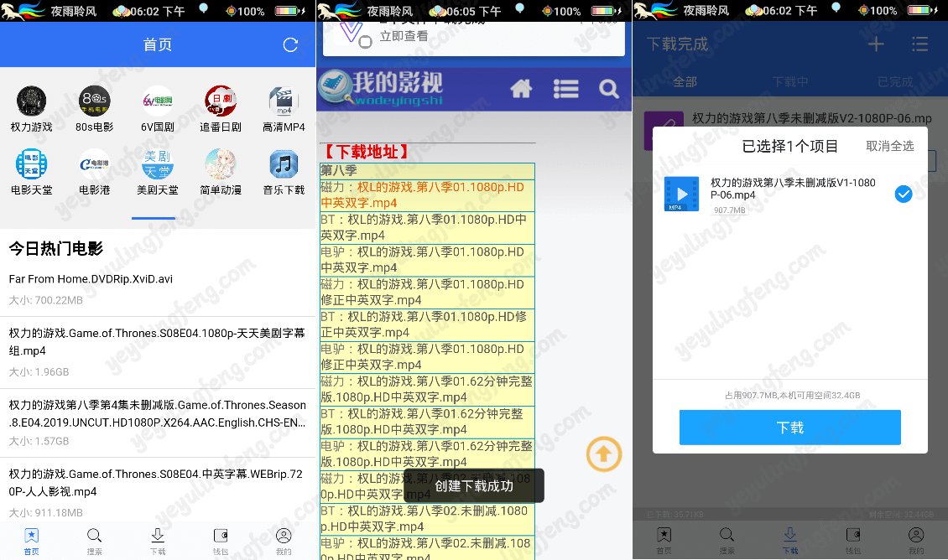Viewport: 948px width, 560px height.
Task: Open the 追番日剧 site icon
Action: pos(221,109)
